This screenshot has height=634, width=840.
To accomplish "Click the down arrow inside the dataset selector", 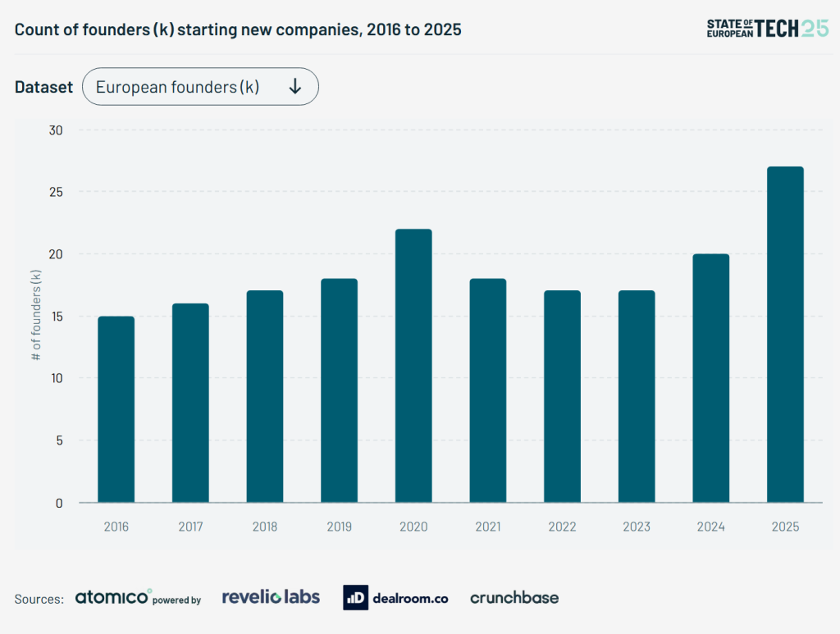I will point(295,86).
